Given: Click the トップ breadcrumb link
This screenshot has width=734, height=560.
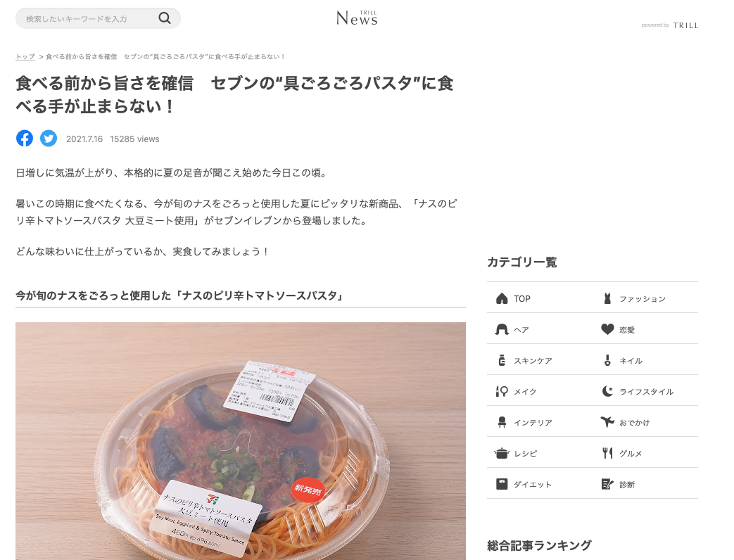Looking at the screenshot, I should click(25, 56).
